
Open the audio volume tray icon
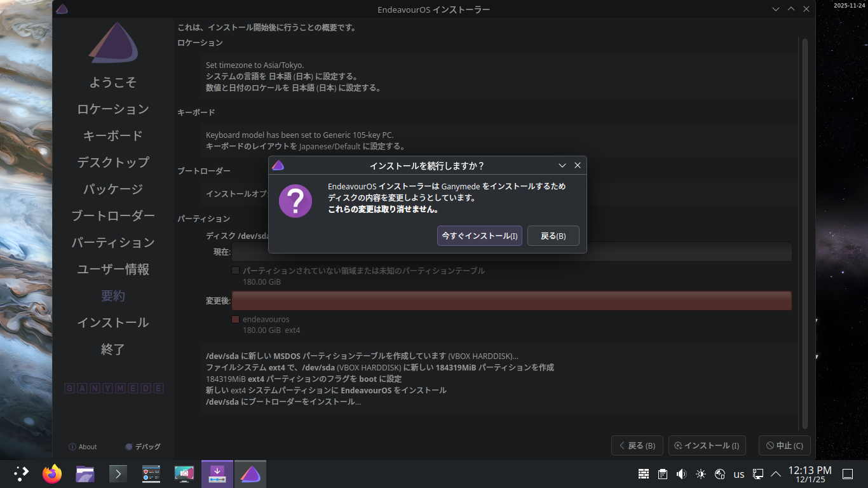(x=682, y=474)
